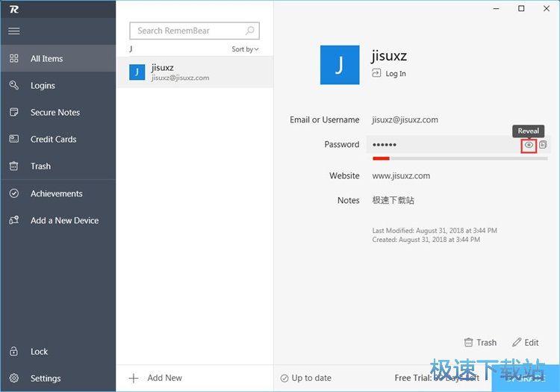Click the jisuxz title heading
This screenshot has height=392, width=560.
click(389, 56)
